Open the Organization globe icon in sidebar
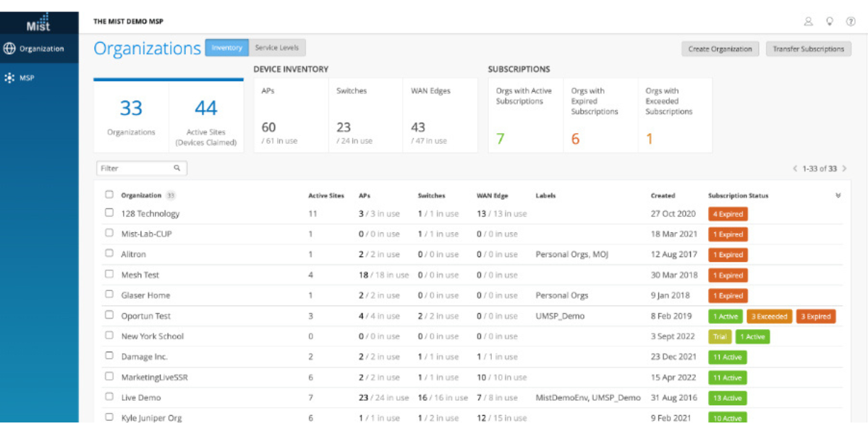868x434 pixels. (x=9, y=48)
